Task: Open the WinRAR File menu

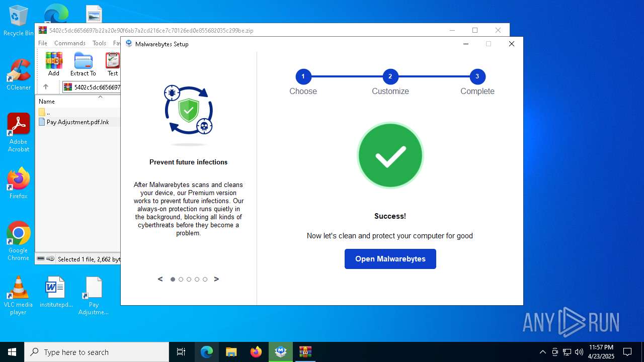Action: pos(43,43)
